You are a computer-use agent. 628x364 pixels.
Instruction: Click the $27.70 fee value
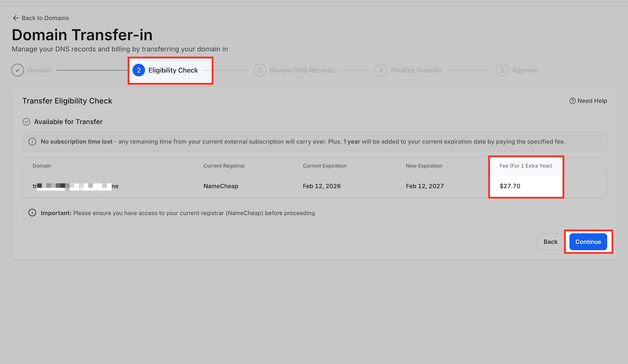[510, 186]
